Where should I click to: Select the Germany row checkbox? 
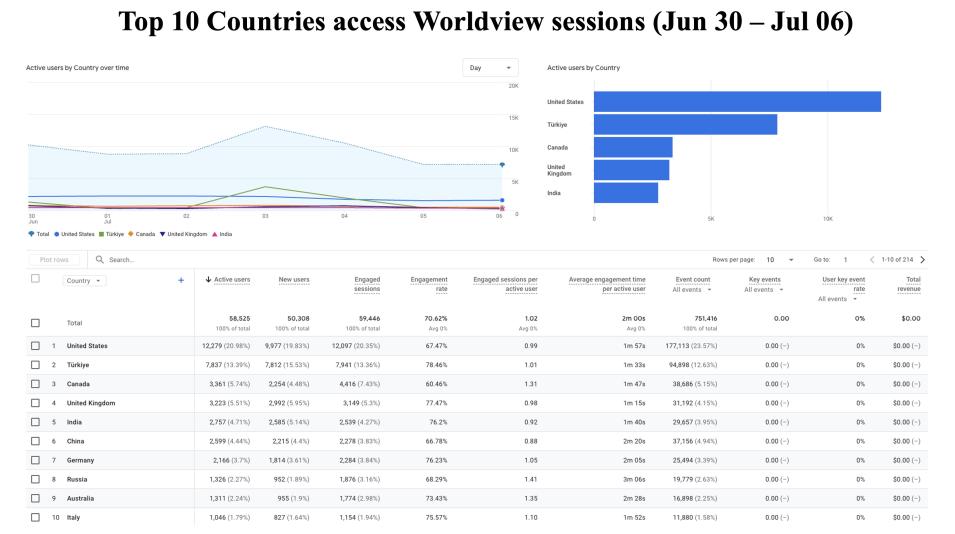tap(35, 460)
